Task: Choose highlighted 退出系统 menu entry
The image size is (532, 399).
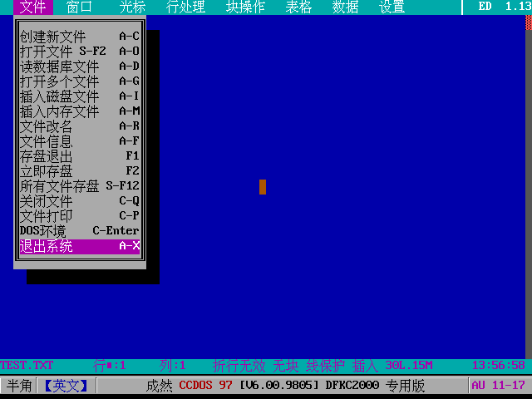Action: click(x=80, y=246)
